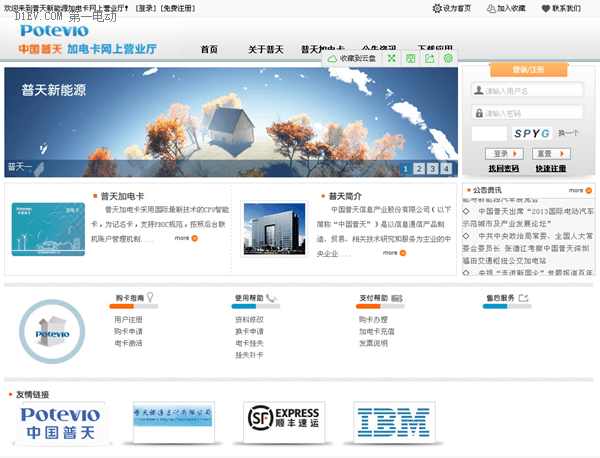
Task: Click the Potevio logo at top
Action: pos(54,31)
